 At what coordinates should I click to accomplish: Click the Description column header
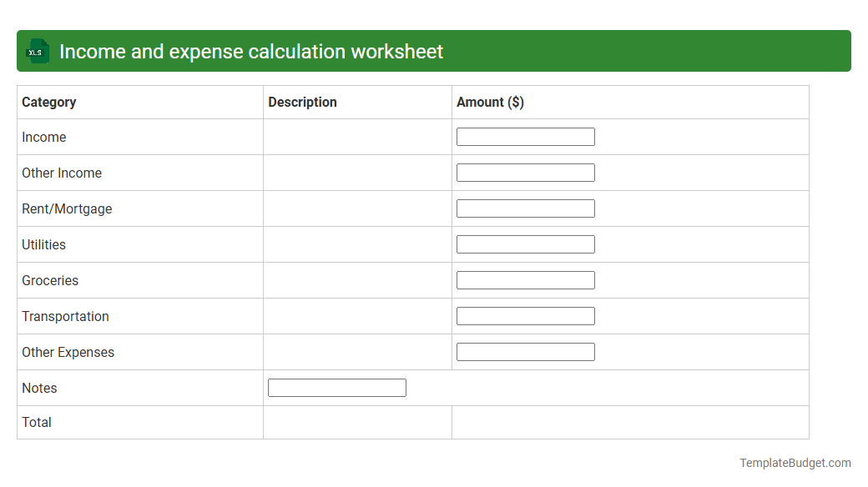pyautogui.click(x=302, y=102)
